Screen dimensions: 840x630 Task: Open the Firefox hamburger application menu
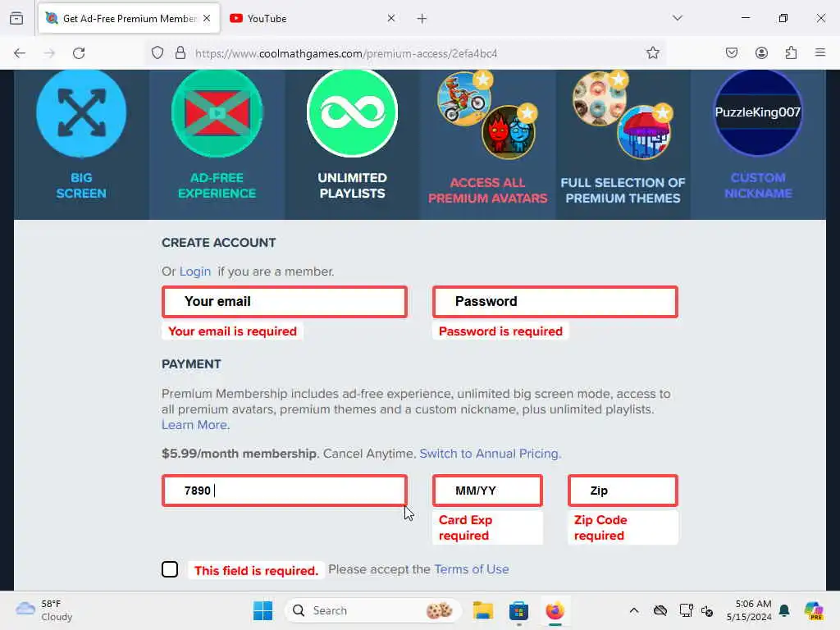[820, 52]
